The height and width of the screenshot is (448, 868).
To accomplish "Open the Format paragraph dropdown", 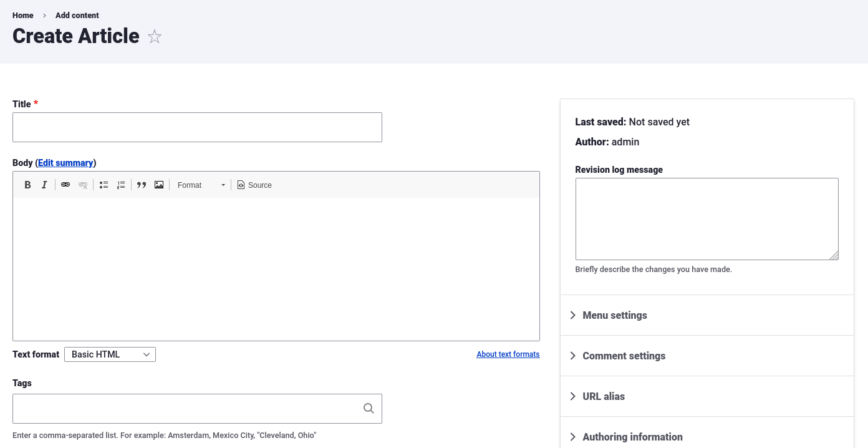I will 201,185.
